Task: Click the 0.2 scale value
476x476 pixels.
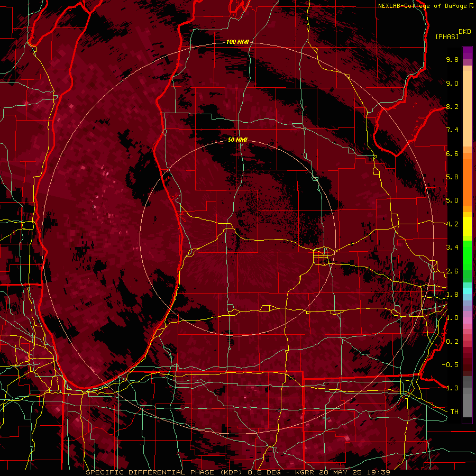Action: 452,342
